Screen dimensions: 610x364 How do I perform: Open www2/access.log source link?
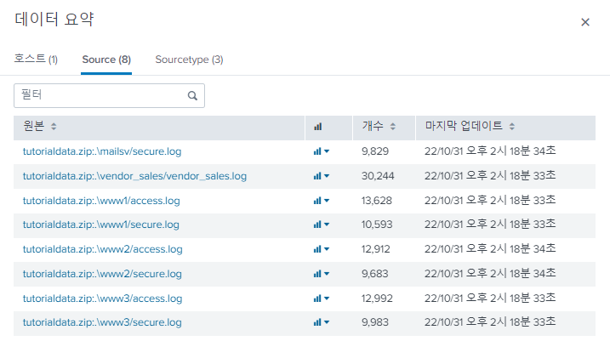[x=102, y=249]
